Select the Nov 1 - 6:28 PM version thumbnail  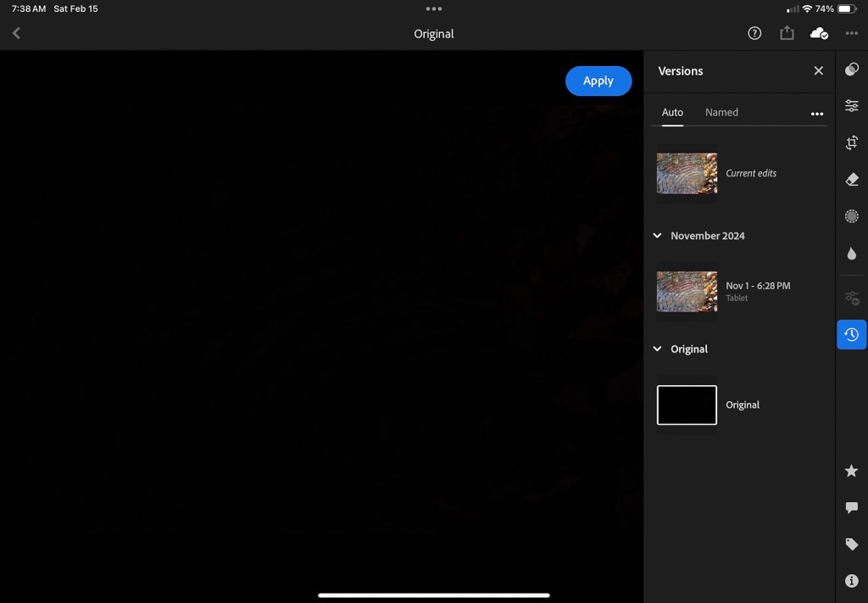(x=687, y=292)
